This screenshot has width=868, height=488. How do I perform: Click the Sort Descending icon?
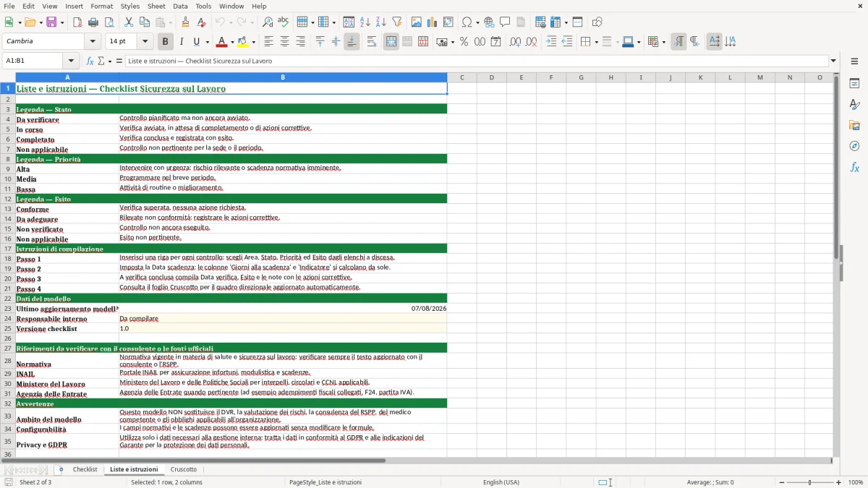380,22
